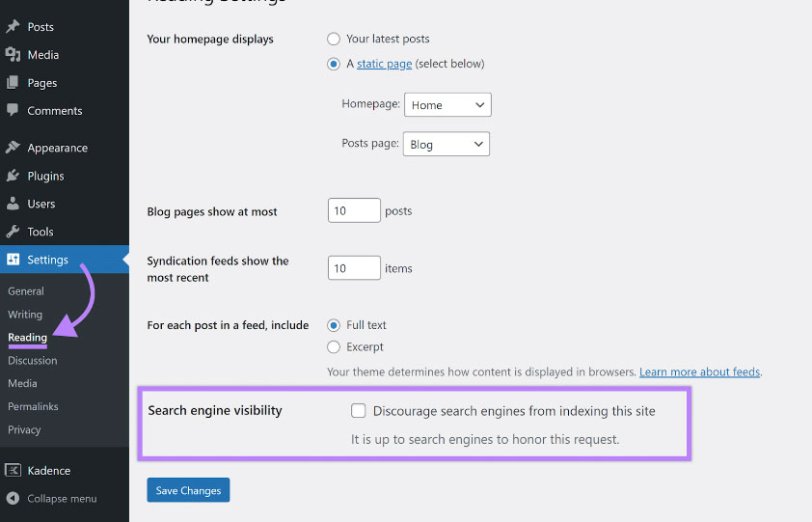Open the Discussion settings submenu

33,361
